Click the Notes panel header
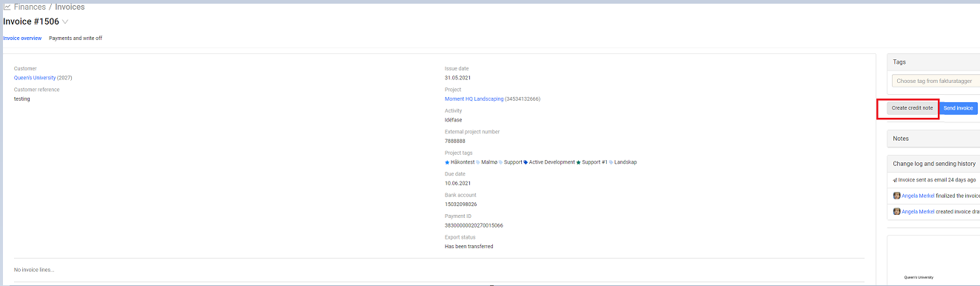The image size is (980, 286). [933, 139]
